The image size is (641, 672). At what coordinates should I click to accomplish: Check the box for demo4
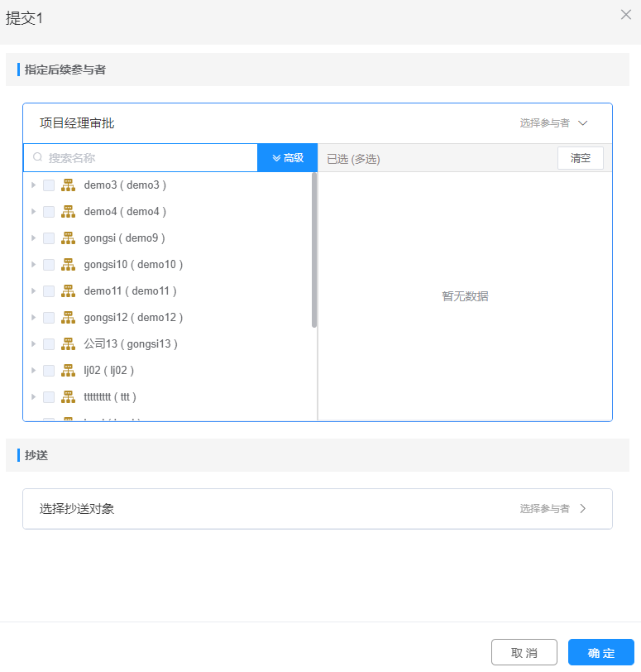[x=49, y=212]
